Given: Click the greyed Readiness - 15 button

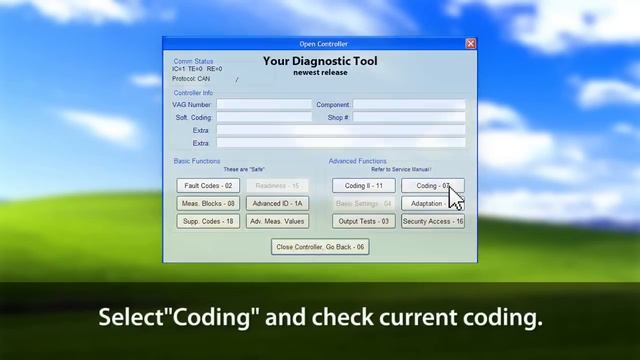Looking at the screenshot, I should coord(278,186).
